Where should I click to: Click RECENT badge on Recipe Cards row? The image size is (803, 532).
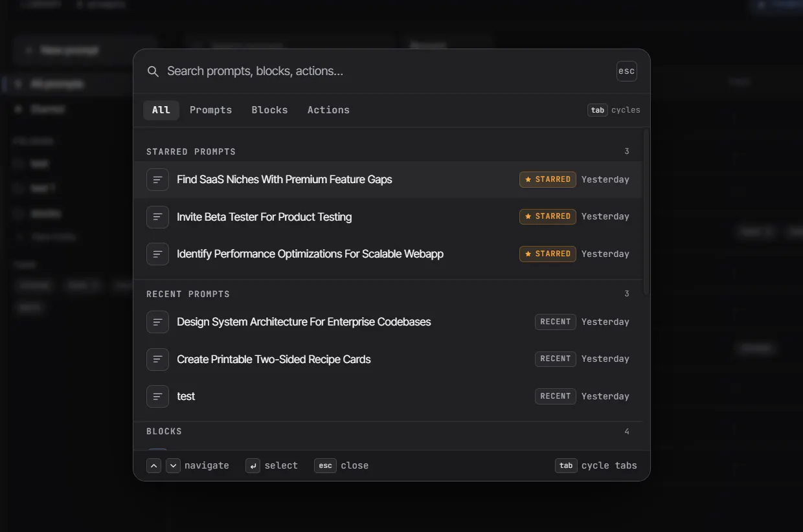(x=556, y=359)
